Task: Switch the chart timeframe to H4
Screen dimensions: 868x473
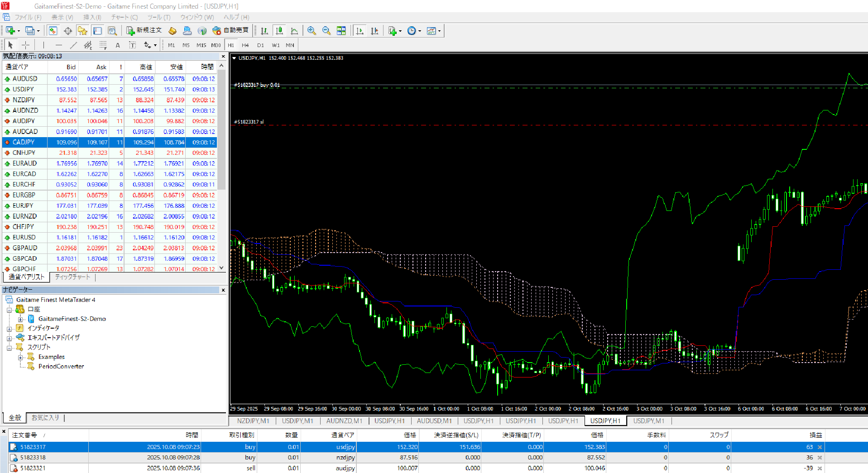Action: tap(245, 45)
